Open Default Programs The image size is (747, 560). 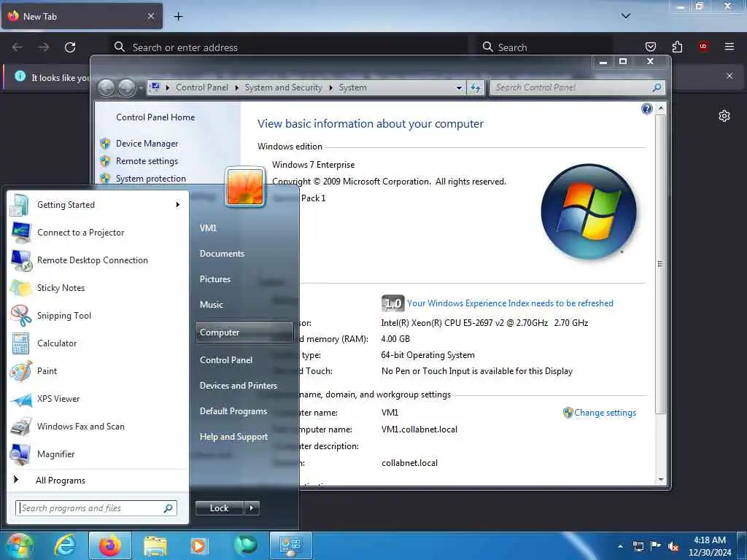click(x=233, y=411)
